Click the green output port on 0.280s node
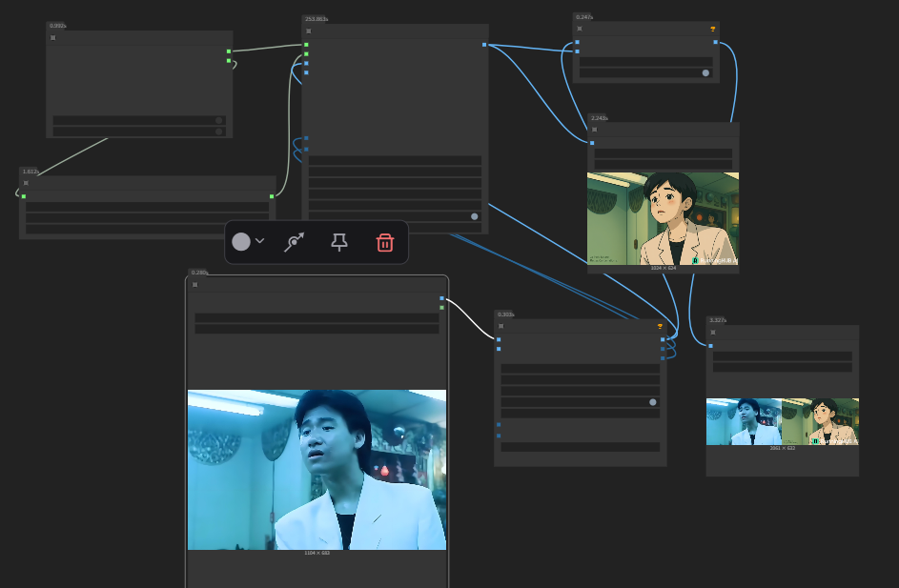Image resolution: width=899 pixels, height=588 pixels. (442, 308)
